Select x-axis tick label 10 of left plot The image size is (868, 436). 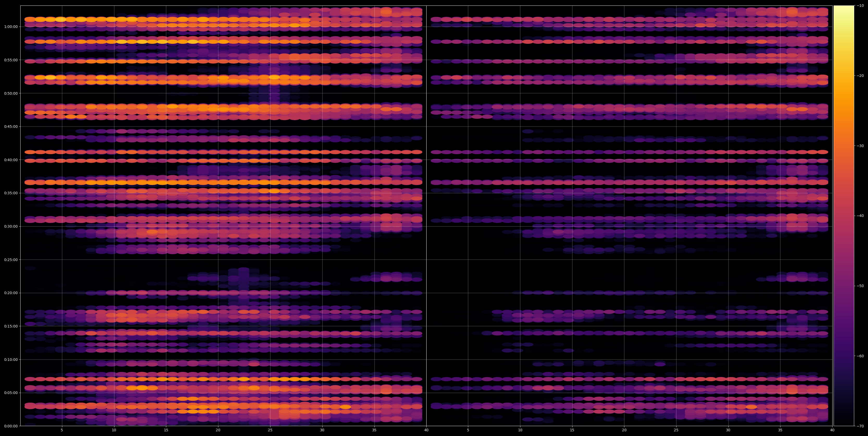point(114,430)
